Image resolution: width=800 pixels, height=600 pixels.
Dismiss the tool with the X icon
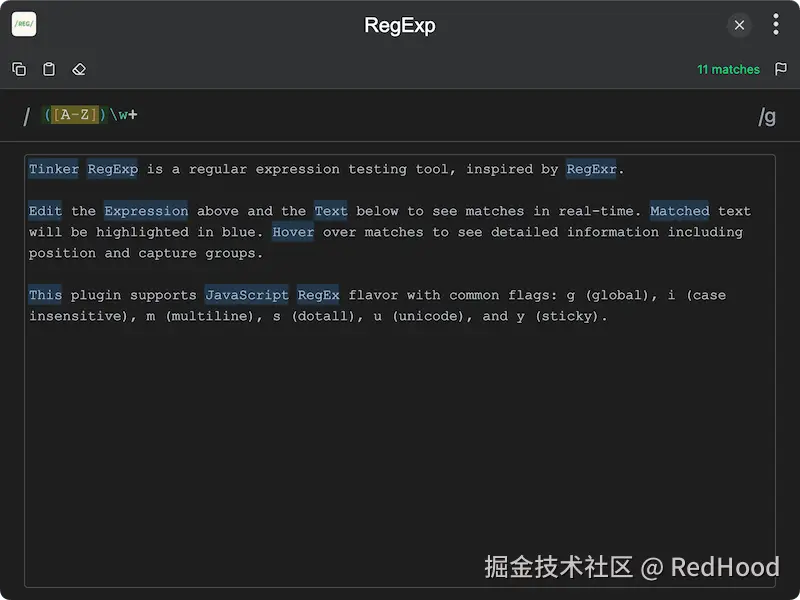pyautogui.click(x=739, y=25)
